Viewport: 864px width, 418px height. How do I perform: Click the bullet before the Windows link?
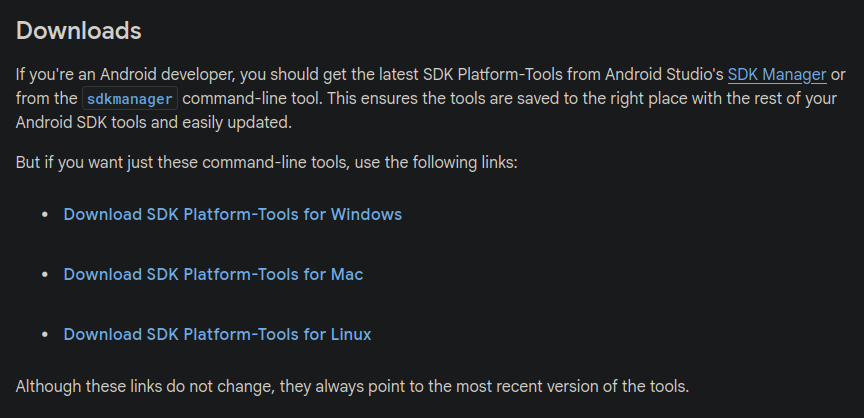44,215
